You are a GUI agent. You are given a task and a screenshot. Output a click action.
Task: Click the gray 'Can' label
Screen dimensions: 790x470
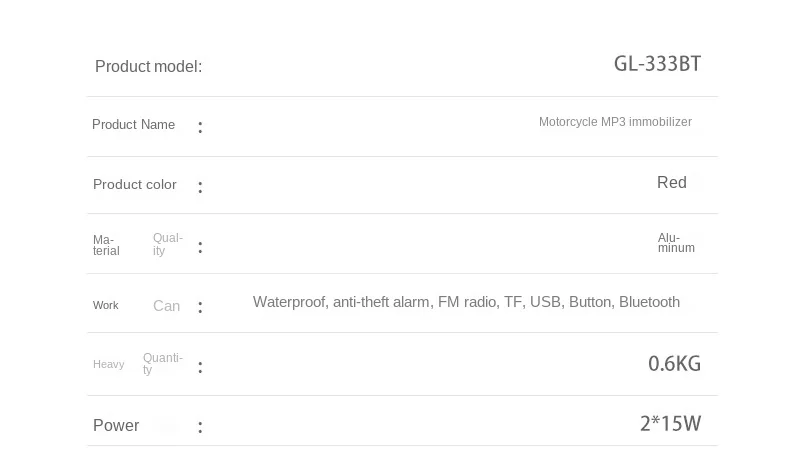click(166, 306)
